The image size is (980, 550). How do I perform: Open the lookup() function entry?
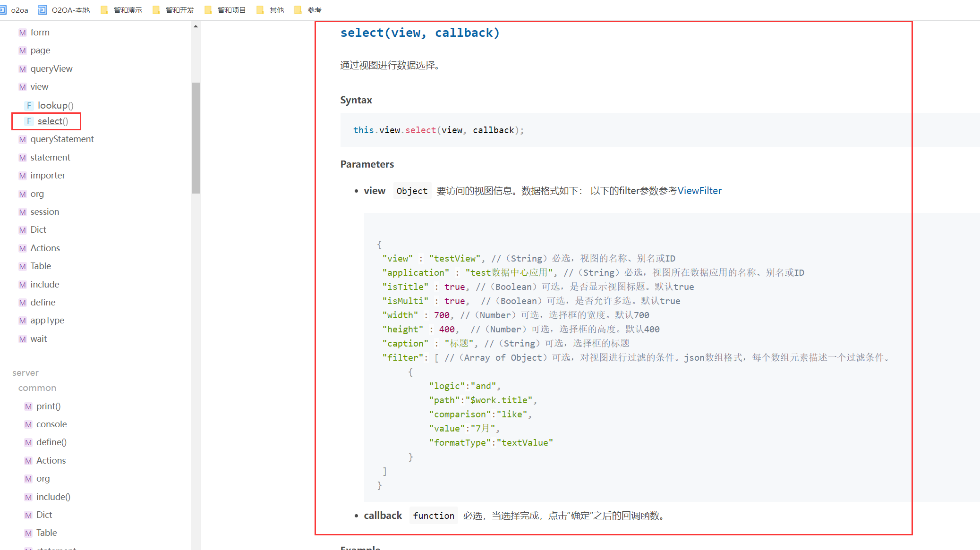coord(55,106)
